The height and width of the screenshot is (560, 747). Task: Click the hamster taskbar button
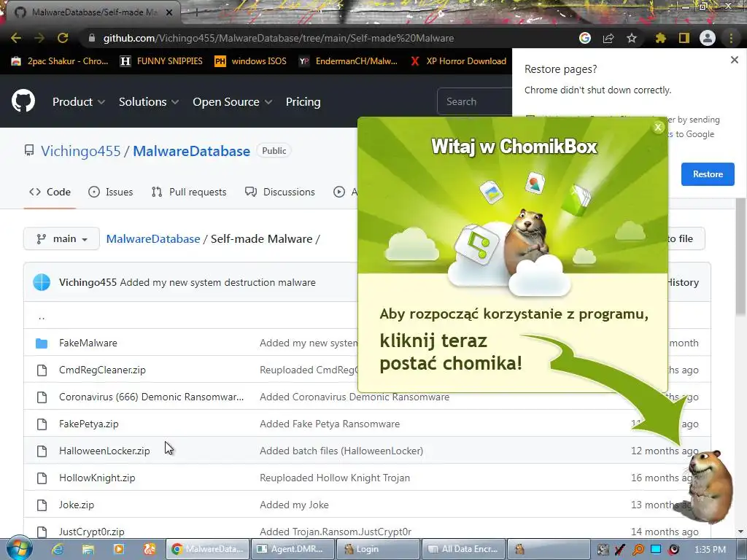(x=547, y=549)
